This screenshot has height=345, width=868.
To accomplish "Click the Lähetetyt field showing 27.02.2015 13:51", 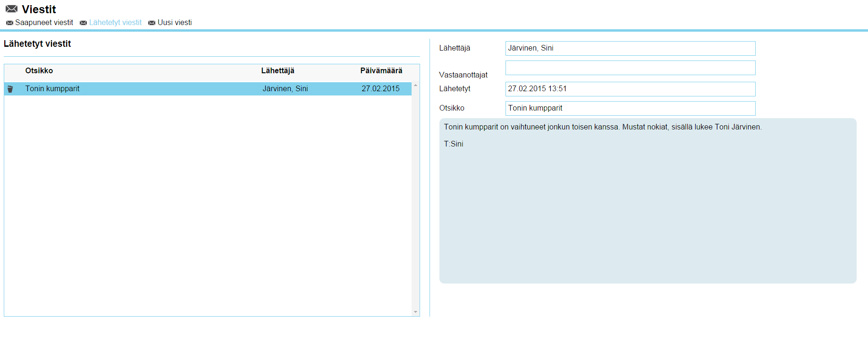I will click(630, 89).
